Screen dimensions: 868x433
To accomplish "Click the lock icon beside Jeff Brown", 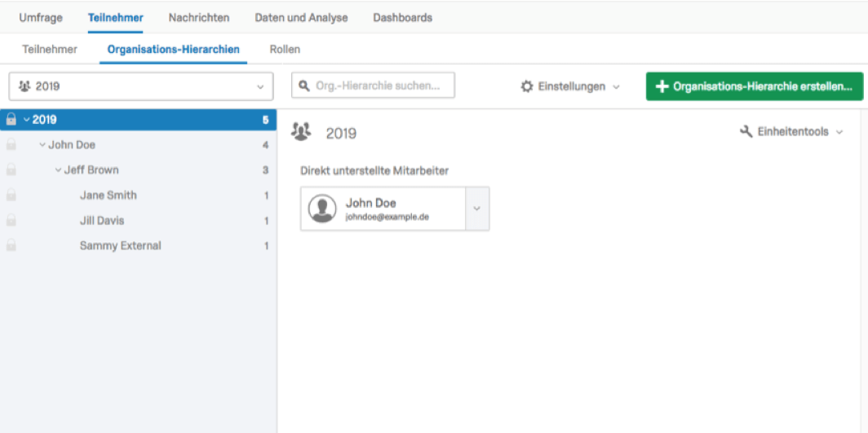I will click(11, 170).
